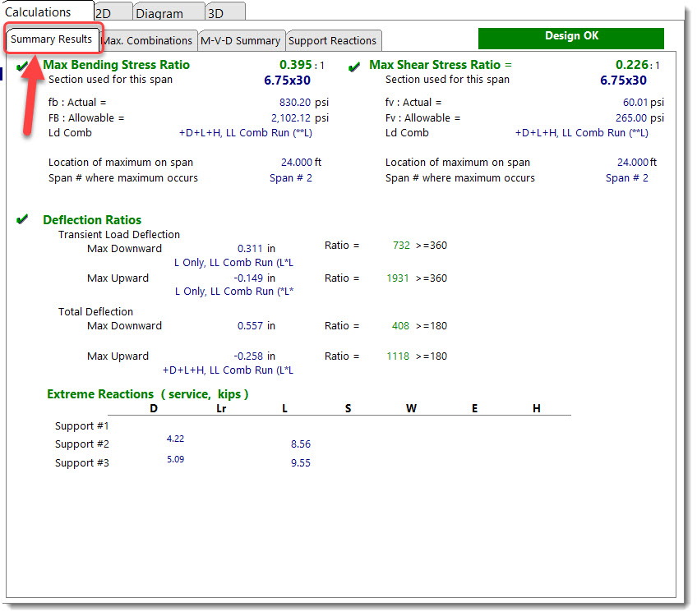This screenshot has width=697, height=616.
Task: Open the Diagram tab
Action: pos(159,13)
